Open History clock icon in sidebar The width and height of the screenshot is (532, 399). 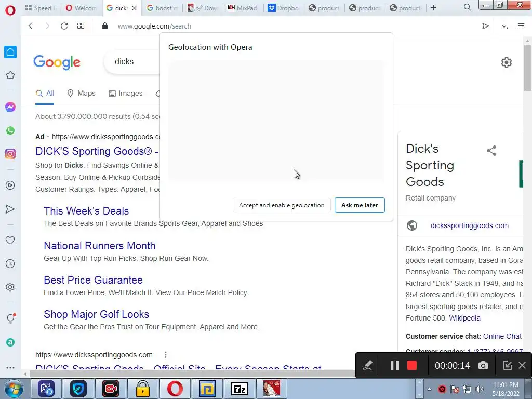[10, 263]
